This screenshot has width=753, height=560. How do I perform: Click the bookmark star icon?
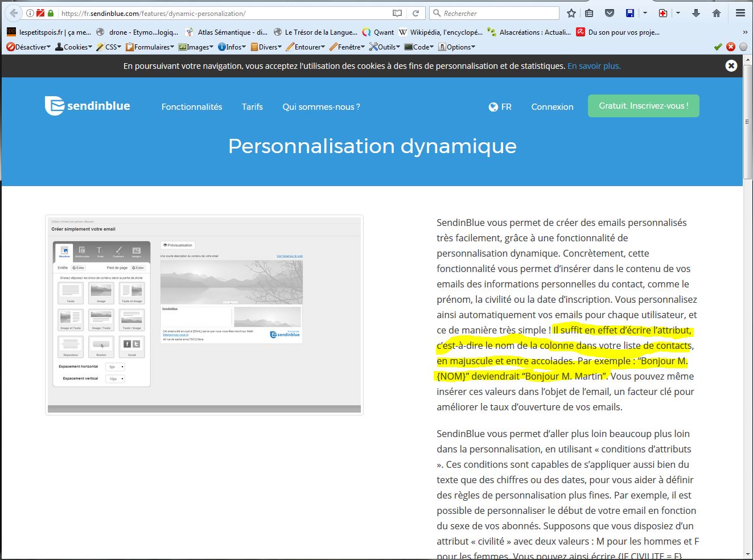pos(571,13)
